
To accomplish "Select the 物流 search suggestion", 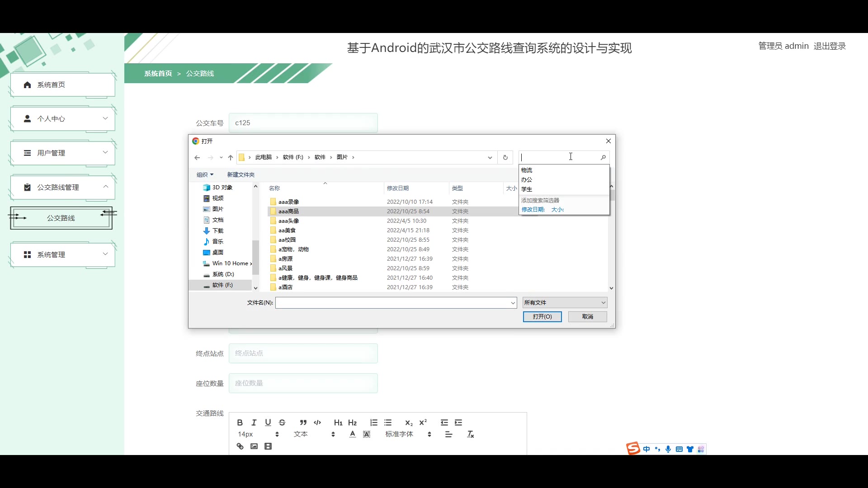I will point(564,170).
